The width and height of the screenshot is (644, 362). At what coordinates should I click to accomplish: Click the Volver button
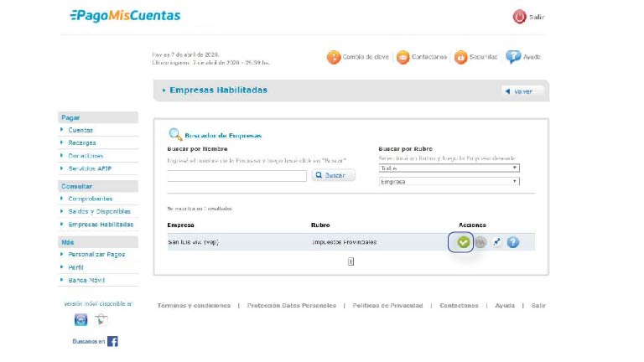click(522, 90)
